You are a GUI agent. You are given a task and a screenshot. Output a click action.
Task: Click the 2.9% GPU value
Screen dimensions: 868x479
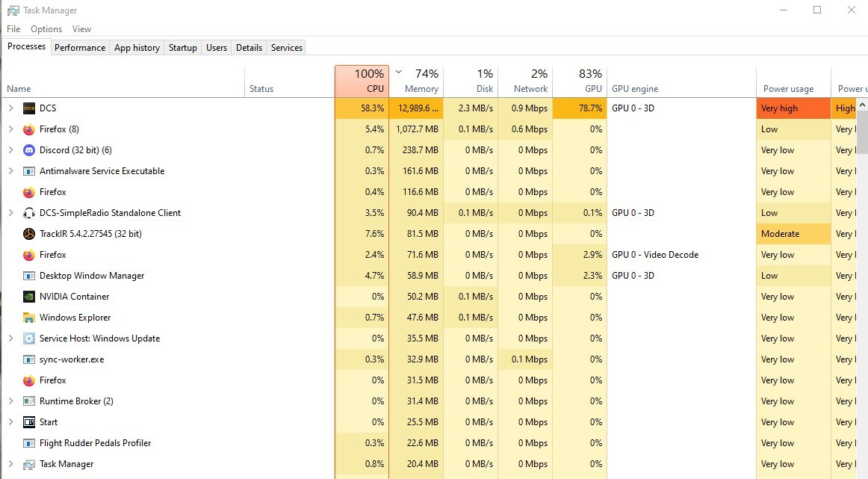(x=580, y=255)
